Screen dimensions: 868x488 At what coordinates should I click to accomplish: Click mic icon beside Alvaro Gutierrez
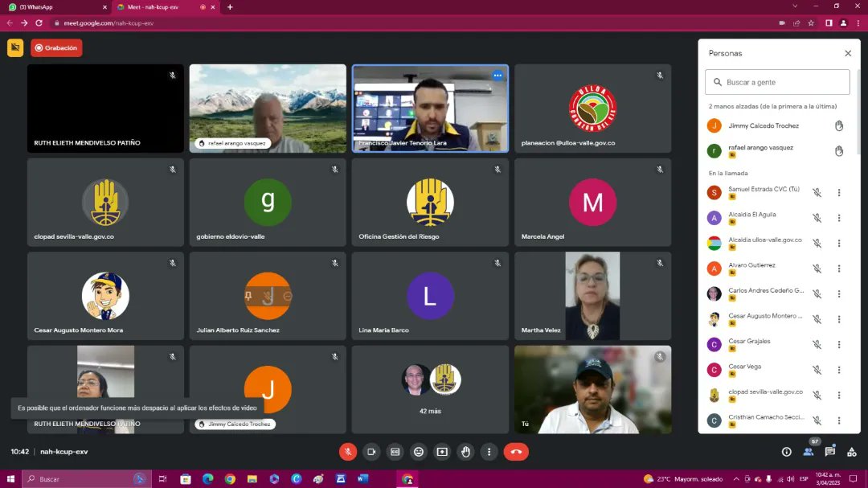coord(817,268)
